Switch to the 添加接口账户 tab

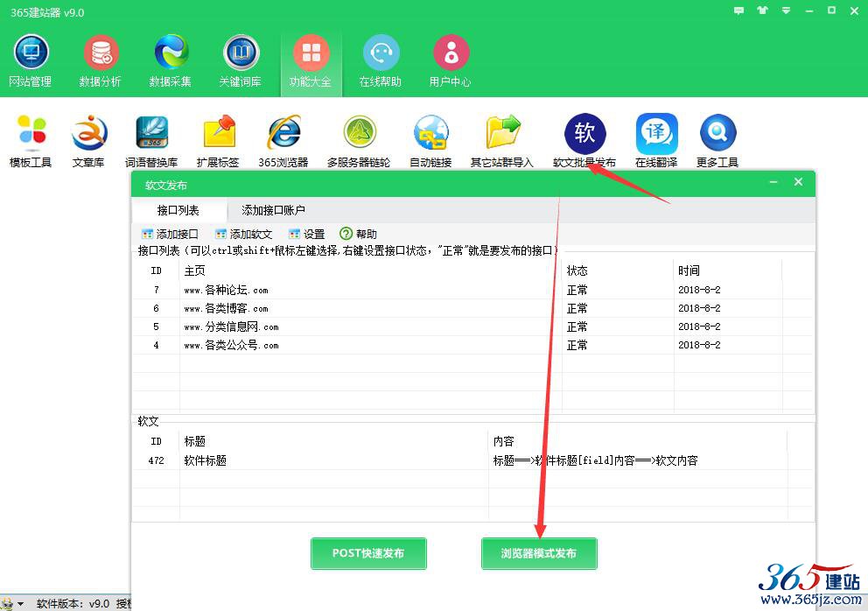coord(274,210)
